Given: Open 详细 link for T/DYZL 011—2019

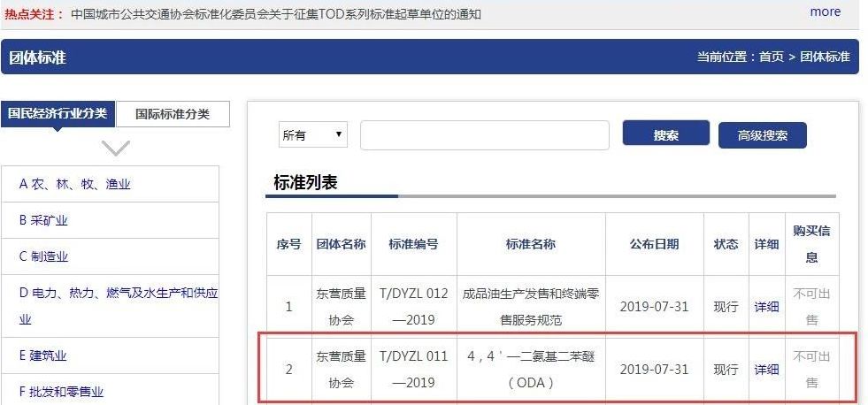Looking at the screenshot, I should [766, 370].
